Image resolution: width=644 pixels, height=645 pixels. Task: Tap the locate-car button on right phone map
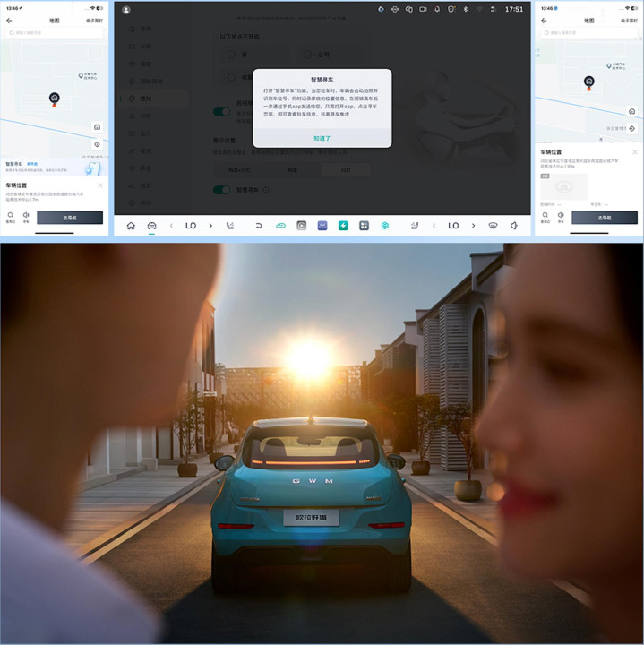click(x=632, y=111)
